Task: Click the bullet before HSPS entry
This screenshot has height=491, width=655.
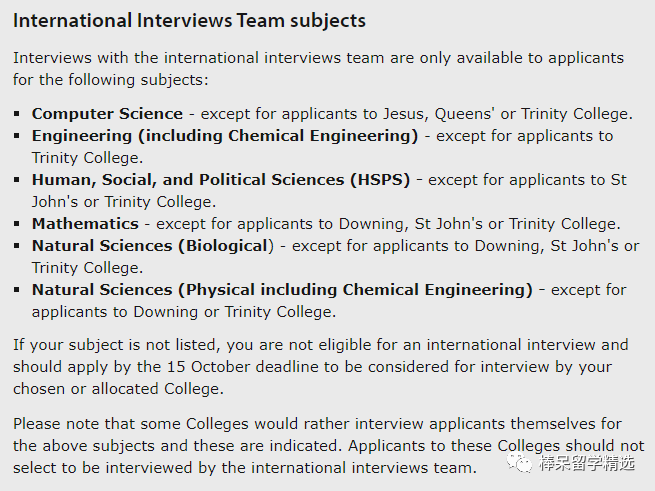Action: (17, 180)
